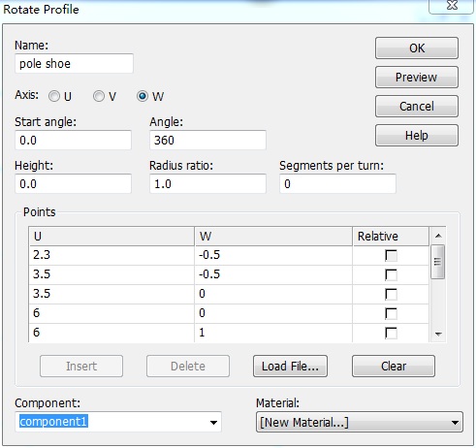
Task: Open the Component dropdown list
Action: pyautogui.click(x=213, y=422)
